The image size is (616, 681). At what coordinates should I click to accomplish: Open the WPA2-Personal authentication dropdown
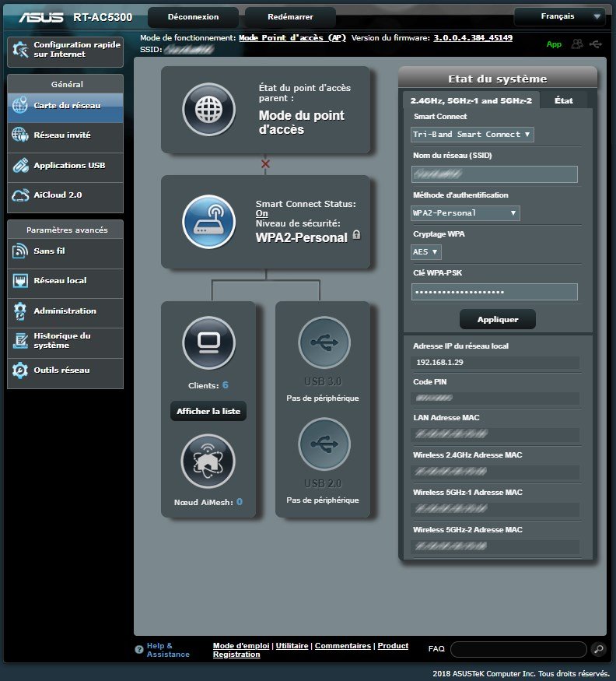(x=465, y=212)
